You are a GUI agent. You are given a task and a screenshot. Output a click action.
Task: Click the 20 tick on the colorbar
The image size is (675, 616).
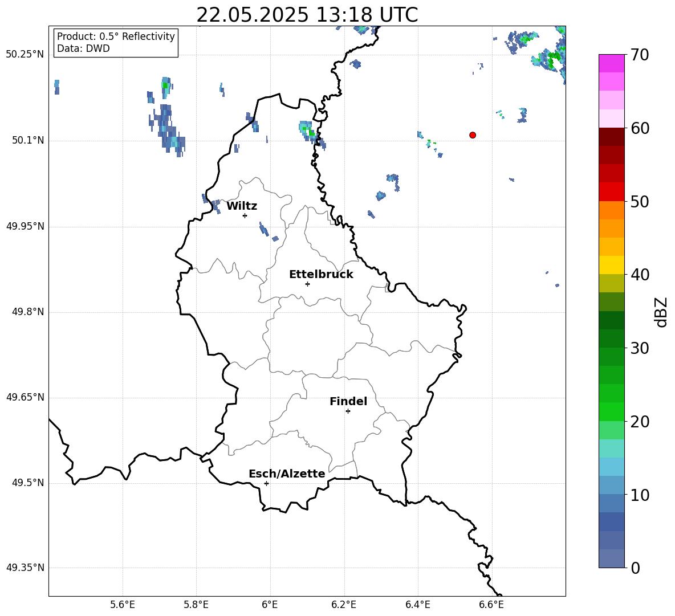point(640,422)
